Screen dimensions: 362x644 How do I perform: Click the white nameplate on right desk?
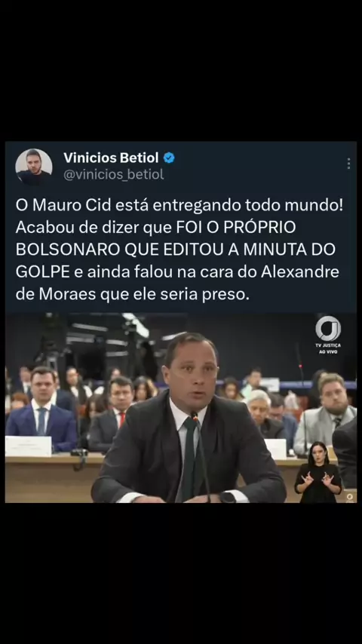click(276, 449)
